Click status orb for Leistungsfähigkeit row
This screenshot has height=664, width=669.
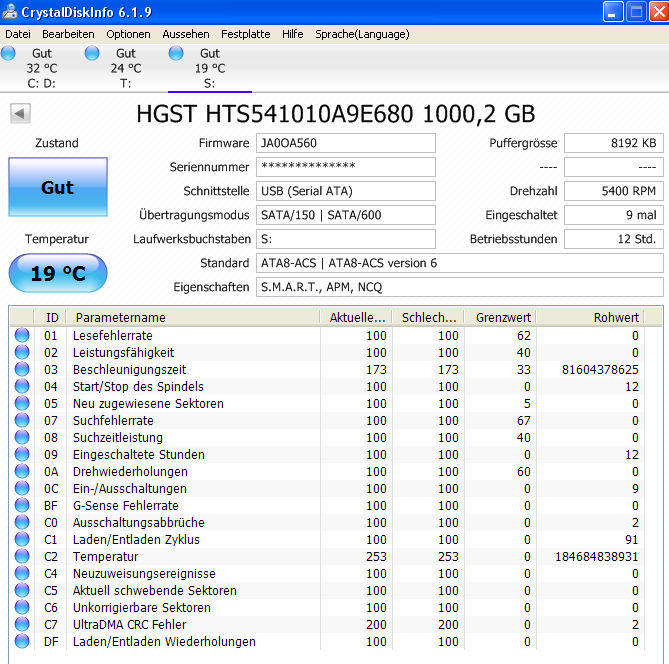point(22,352)
